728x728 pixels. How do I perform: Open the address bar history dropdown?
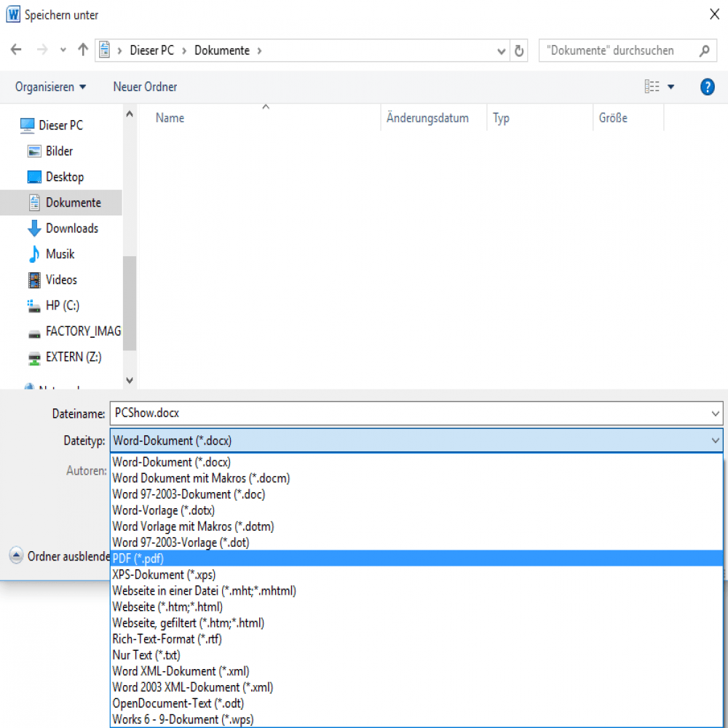(502, 51)
